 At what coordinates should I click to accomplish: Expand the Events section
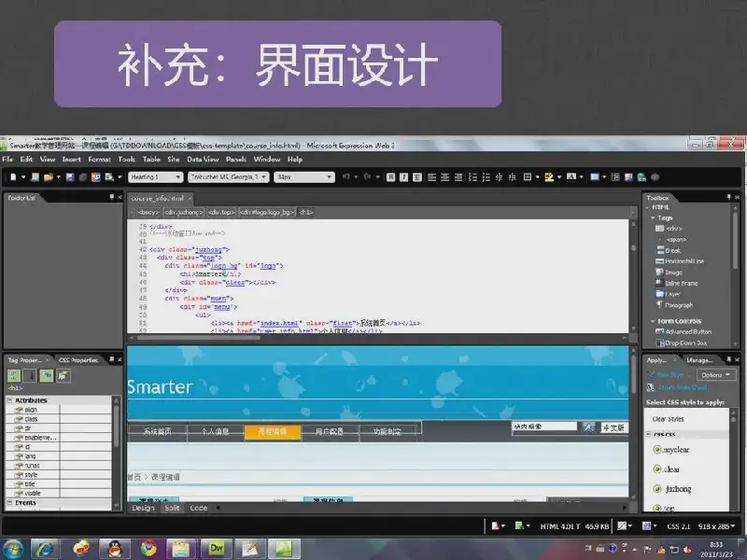point(9,502)
